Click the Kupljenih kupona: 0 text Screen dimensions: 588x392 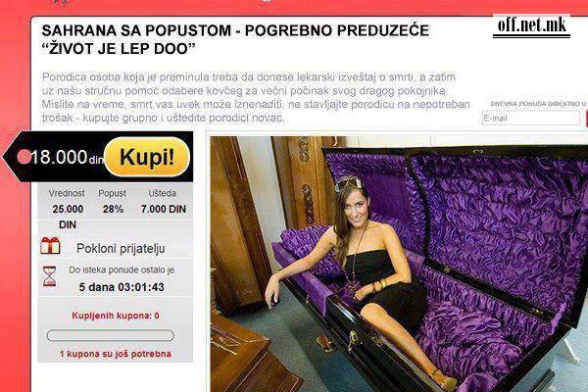[x=116, y=316]
